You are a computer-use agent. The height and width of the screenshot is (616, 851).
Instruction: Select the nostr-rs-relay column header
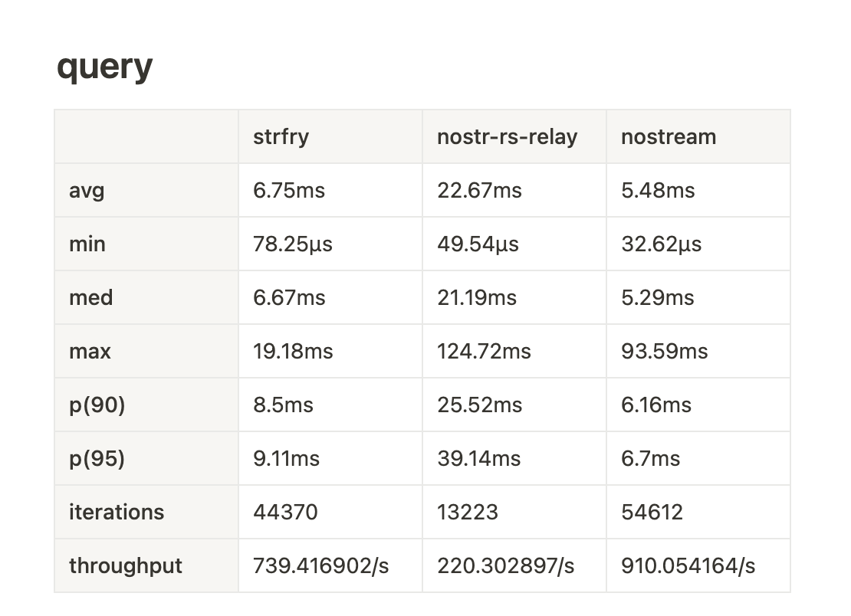coord(507,137)
